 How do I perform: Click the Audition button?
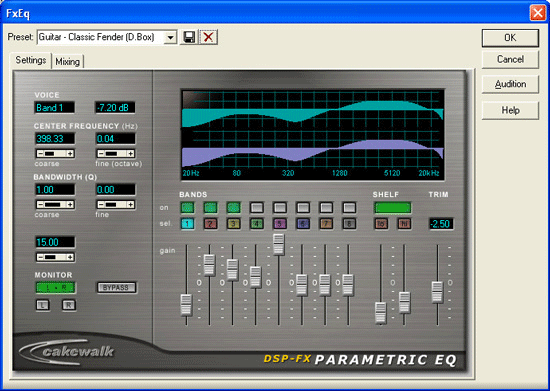(510, 84)
